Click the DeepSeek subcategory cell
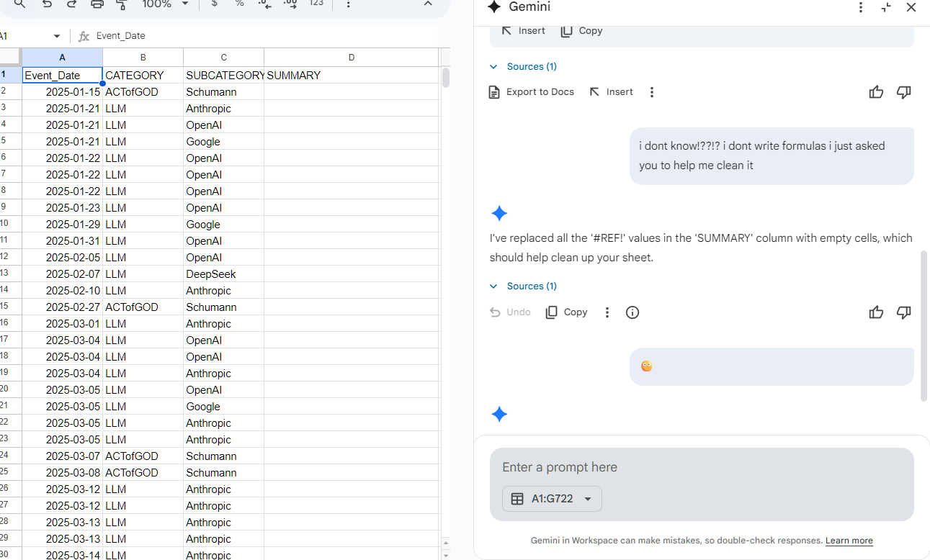This screenshot has height=560, width=930. 223,274
